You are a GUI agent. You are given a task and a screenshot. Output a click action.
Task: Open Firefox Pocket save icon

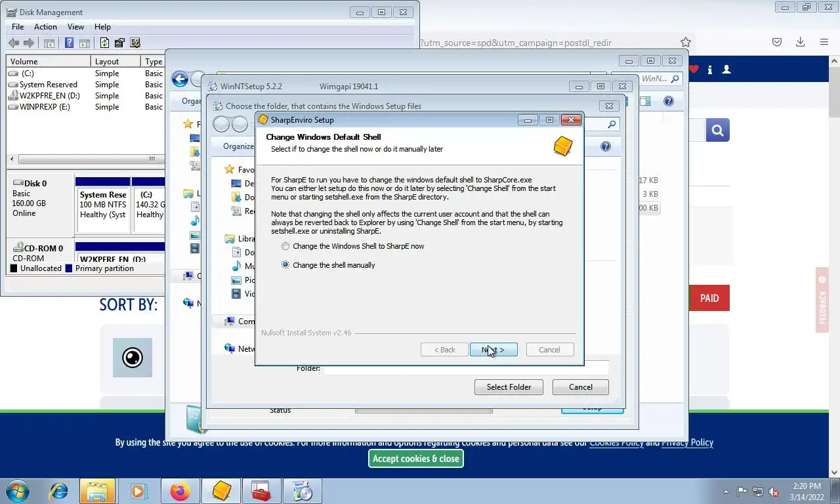[777, 42]
